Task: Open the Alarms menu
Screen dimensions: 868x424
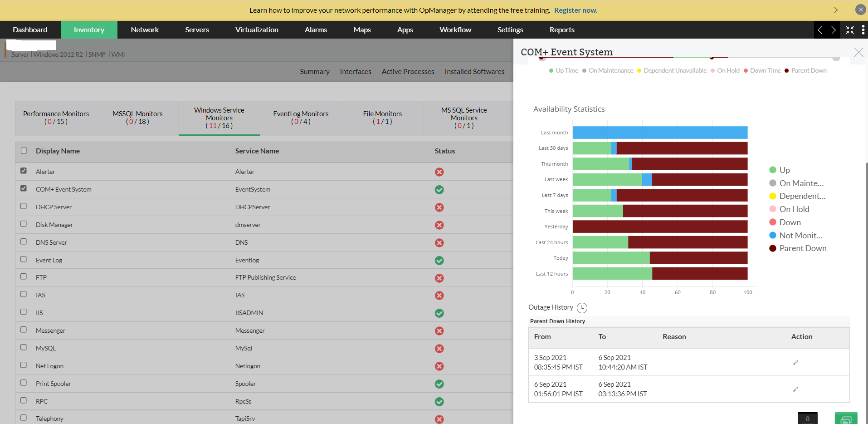Action: 316,30
